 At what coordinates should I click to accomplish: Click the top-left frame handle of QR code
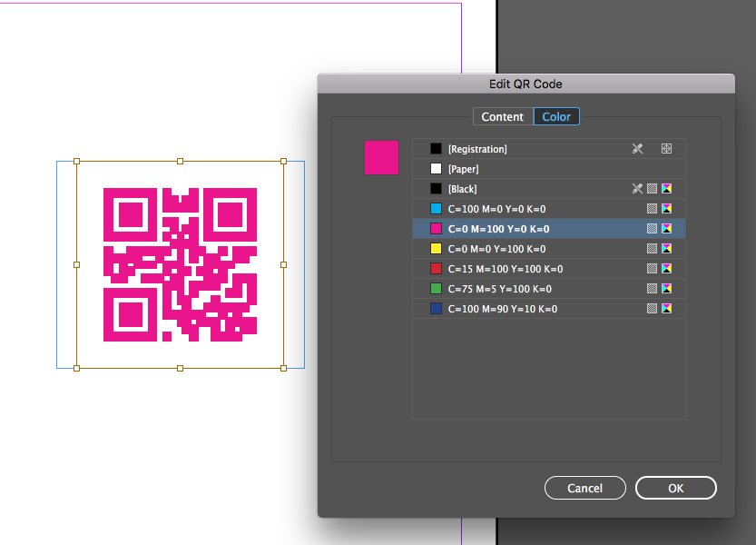pos(76,162)
